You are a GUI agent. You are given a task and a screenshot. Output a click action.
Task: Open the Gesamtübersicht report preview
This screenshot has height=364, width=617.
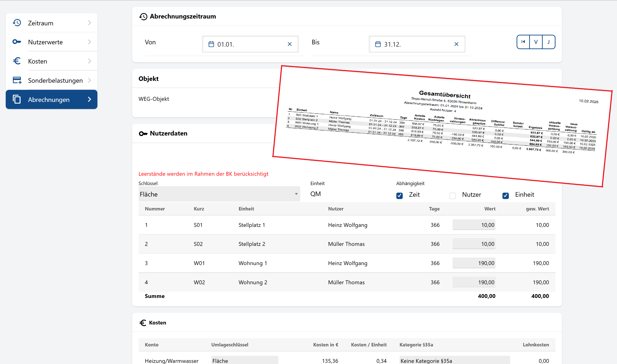coord(442,126)
